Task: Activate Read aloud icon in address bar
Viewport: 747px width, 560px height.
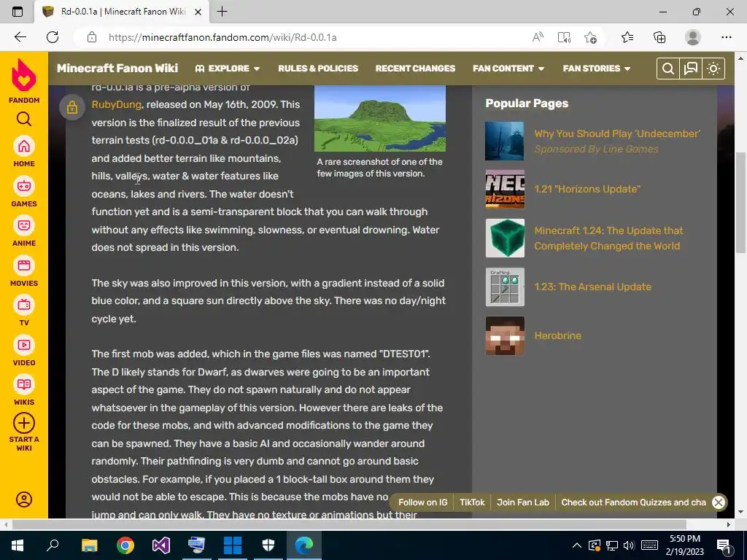Action: pos(538,37)
